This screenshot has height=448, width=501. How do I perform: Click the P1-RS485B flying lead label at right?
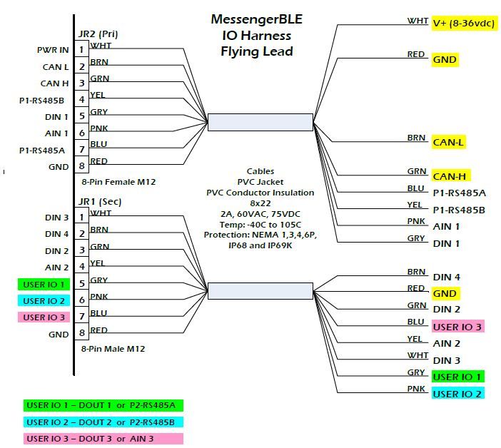point(459,210)
